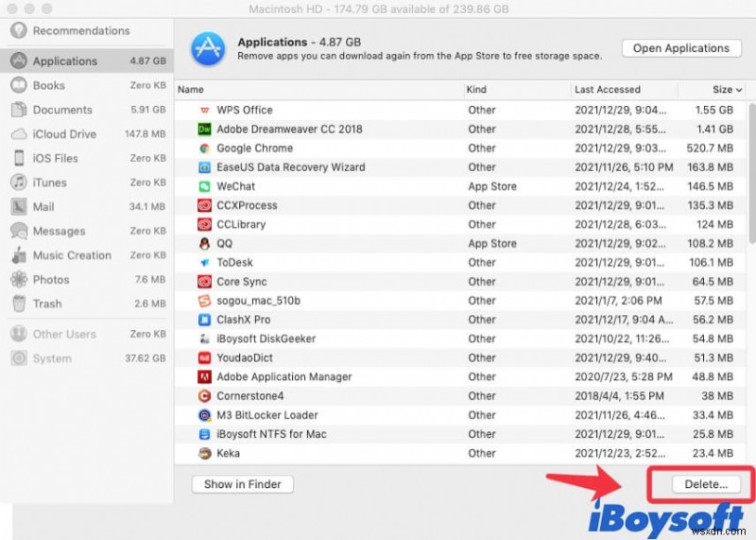Click the App Store icon in header
This screenshot has height=540, width=756.
(x=208, y=49)
